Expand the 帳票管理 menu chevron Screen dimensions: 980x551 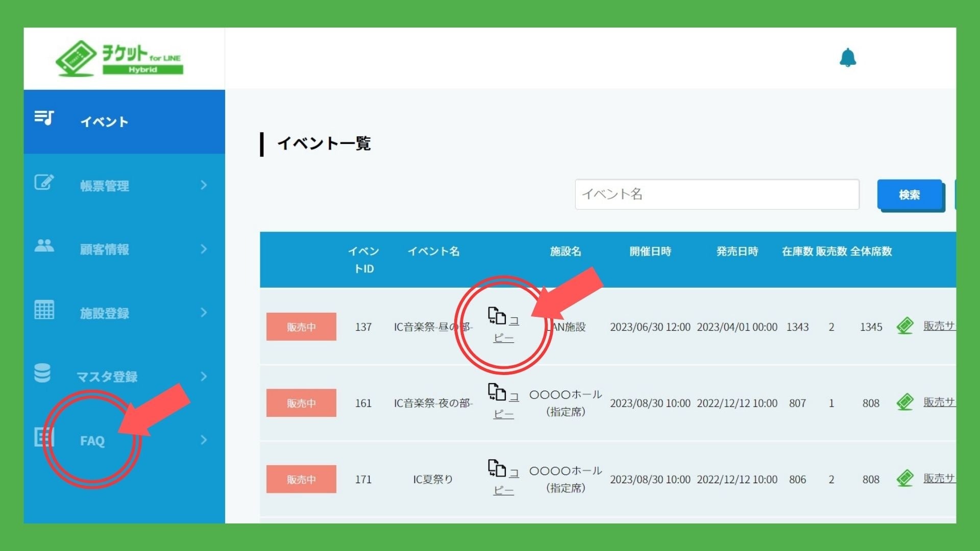coord(204,185)
